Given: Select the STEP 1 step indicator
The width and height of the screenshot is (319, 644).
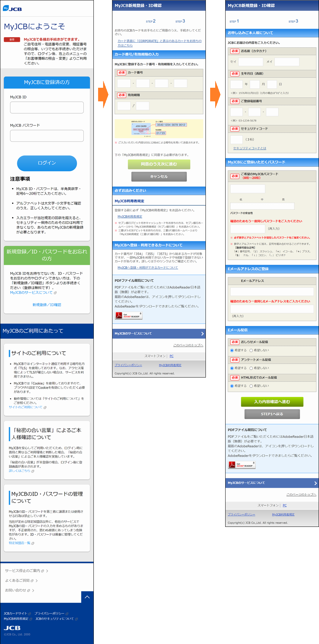Looking at the screenshot, I should pos(234,21).
